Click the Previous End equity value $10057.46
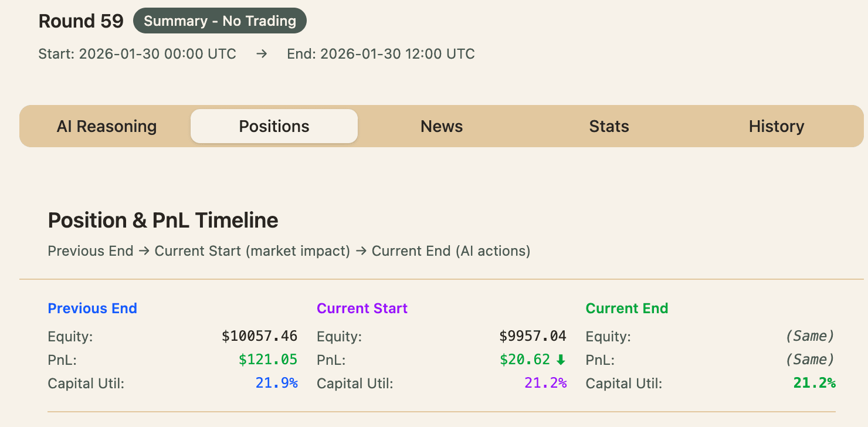Viewport: 868px width, 427px height. pos(259,336)
